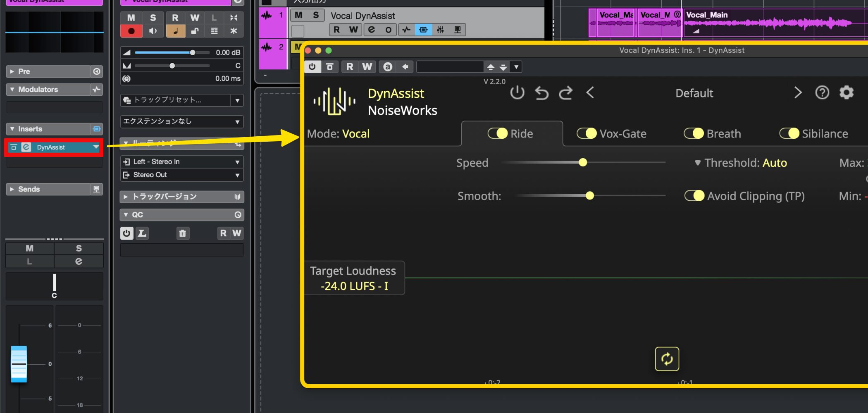Open lanes display icon in inspector

[214, 31]
